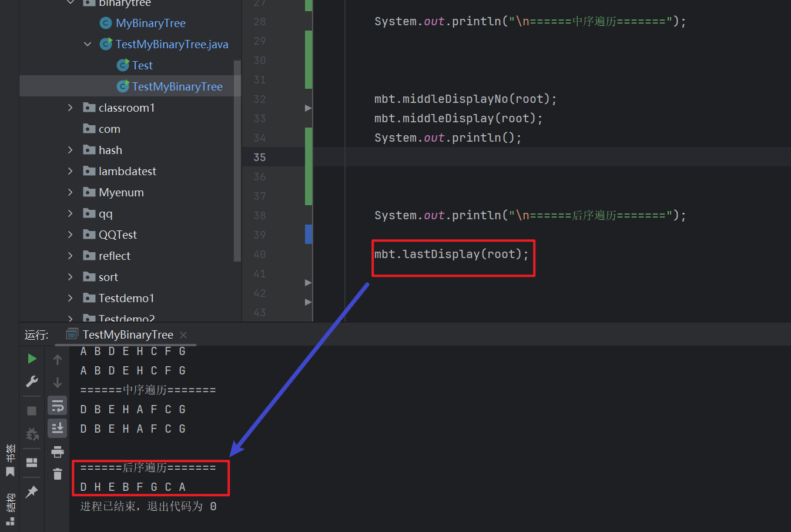Click the System.out.println(); statement on line 34
The width and height of the screenshot is (791, 532).
[448, 138]
